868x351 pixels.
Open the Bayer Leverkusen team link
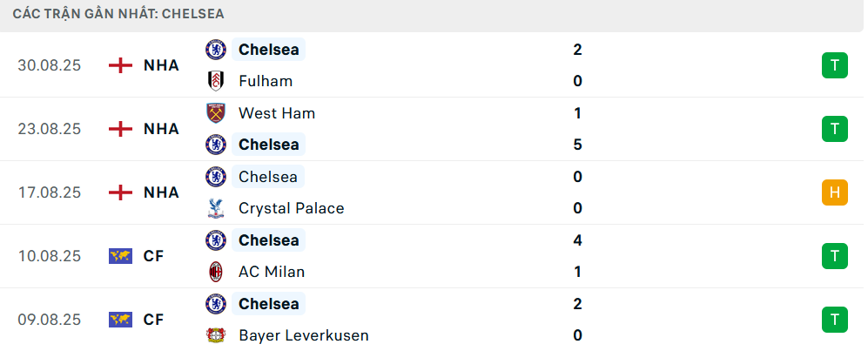tap(303, 335)
